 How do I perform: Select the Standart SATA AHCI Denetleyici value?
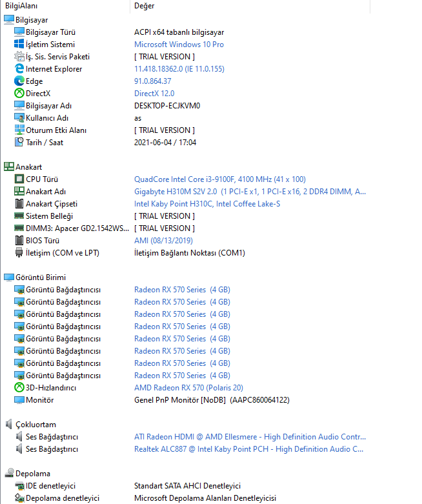[x=187, y=486]
